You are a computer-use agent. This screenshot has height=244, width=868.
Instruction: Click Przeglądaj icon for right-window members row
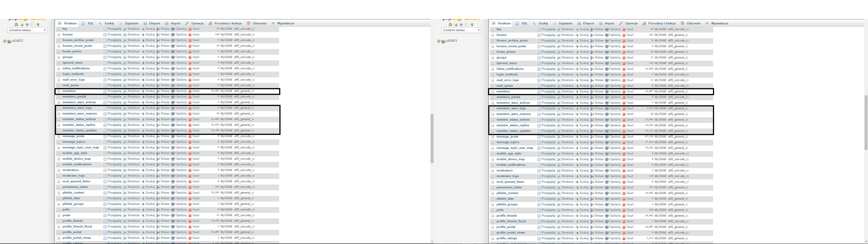click(539, 92)
